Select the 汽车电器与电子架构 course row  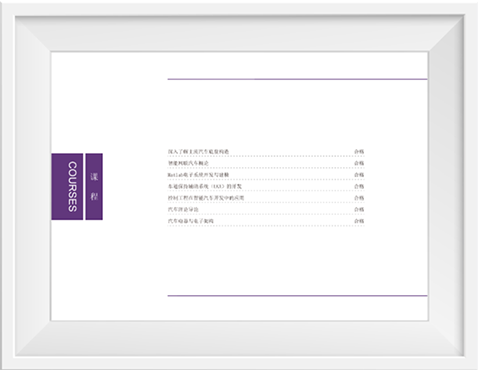[x=266, y=221]
